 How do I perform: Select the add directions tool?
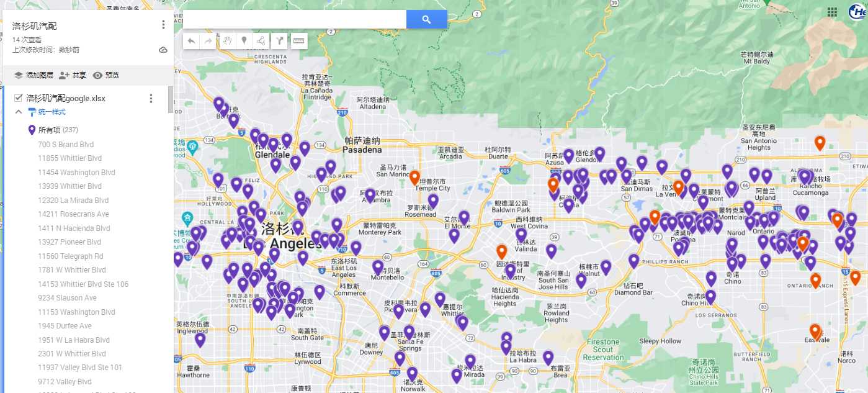[280, 41]
